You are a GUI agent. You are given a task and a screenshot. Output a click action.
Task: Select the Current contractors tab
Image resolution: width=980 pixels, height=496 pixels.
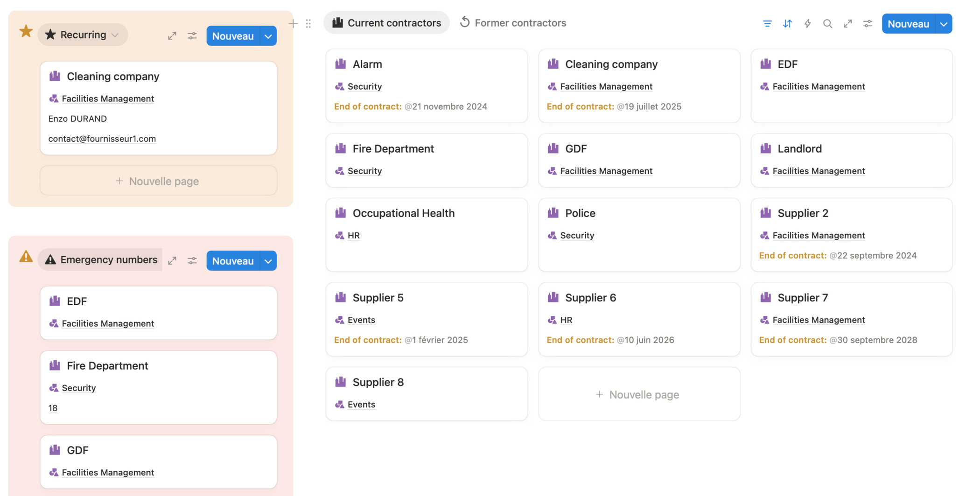click(x=386, y=23)
